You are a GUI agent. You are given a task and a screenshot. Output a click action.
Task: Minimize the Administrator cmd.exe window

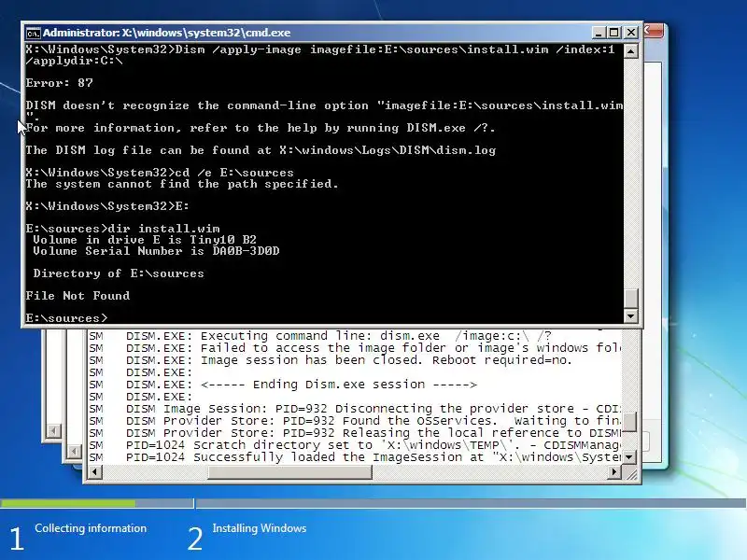(x=599, y=33)
